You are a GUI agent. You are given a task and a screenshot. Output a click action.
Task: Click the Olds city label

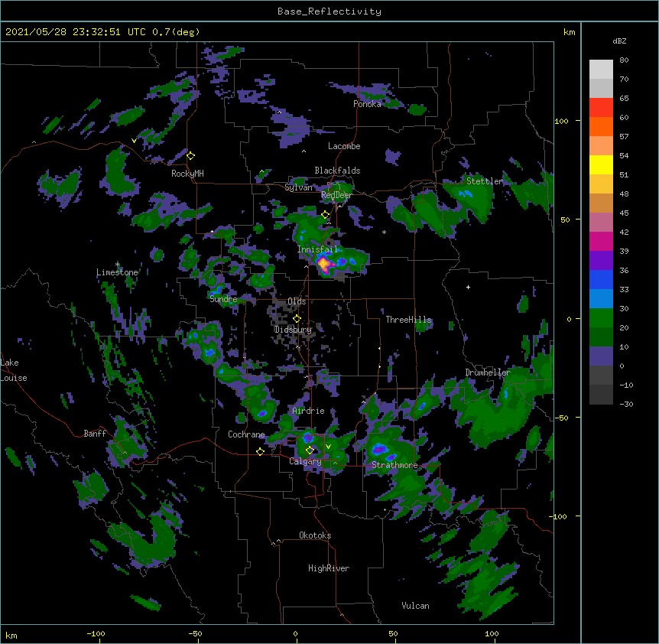(x=297, y=301)
